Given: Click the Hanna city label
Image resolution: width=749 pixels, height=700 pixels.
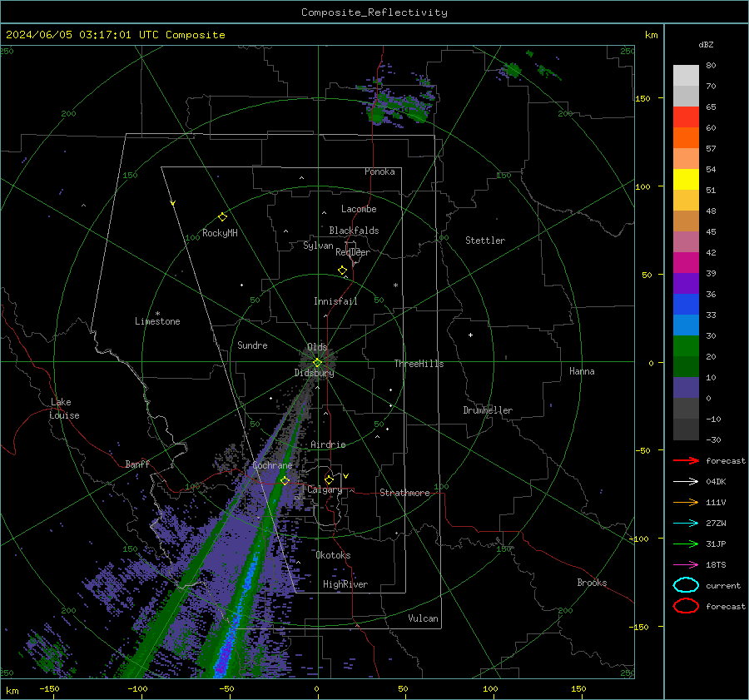Looking at the screenshot, I should click(582, 371).
